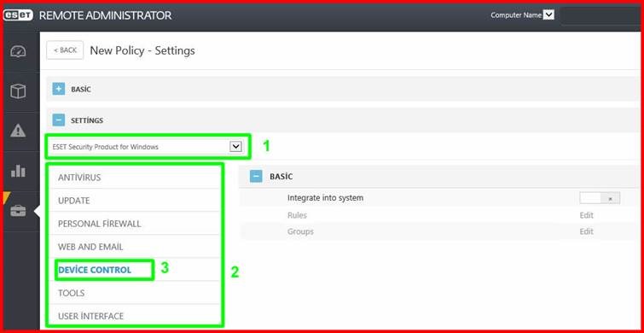Click the 'Groups' setting label

[x=300, y=231]
